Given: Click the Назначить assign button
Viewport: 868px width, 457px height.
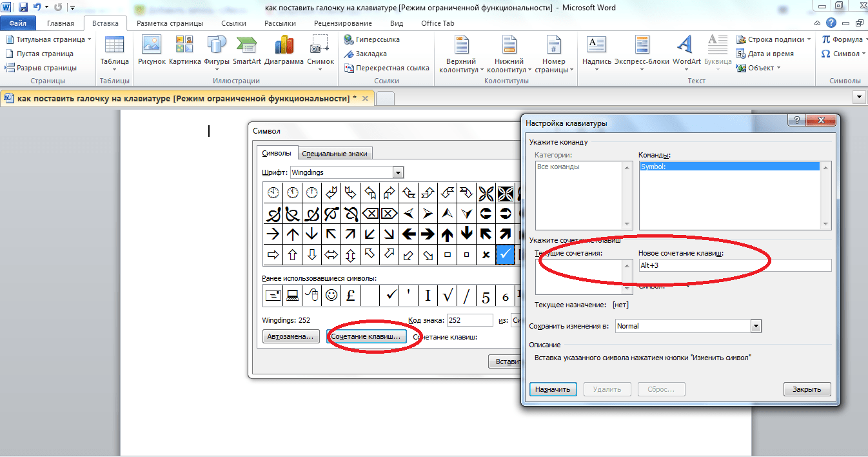Looking at the screenshot, I should [553, 389].
